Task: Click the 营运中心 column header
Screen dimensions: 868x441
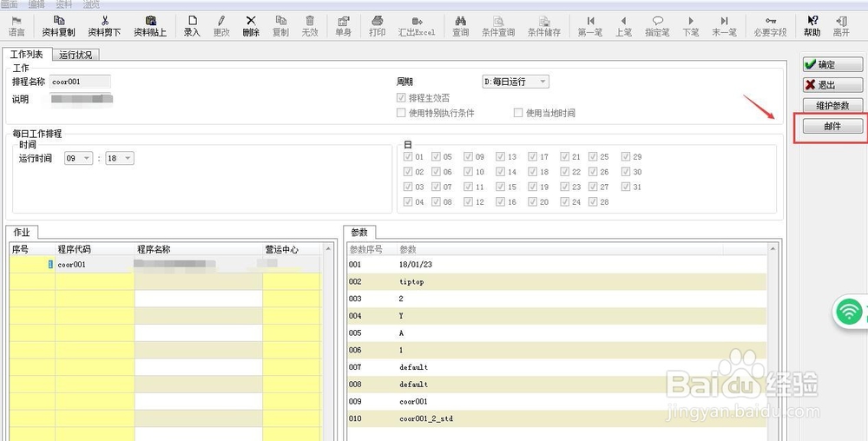Action: click(292, 249)
